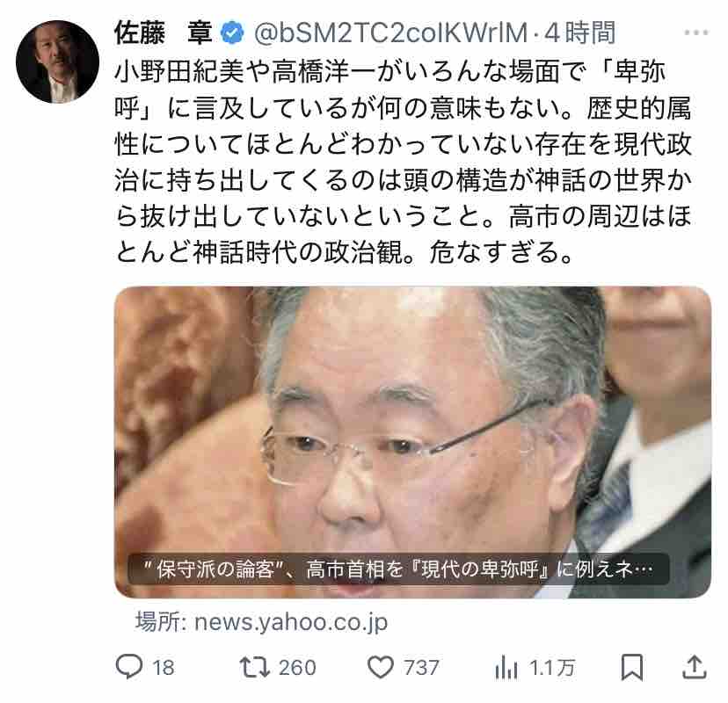Screen dimensions: 728x703
Task: Click the 1.1万 views count
Action: click(552, 668)
